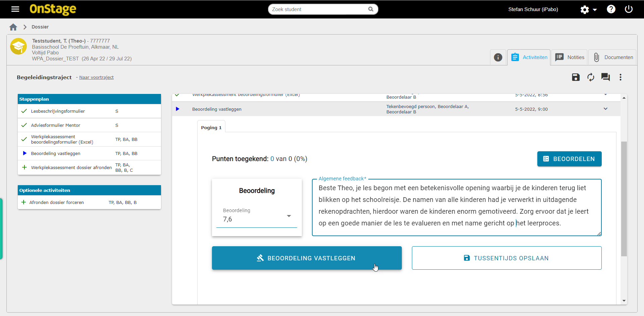
Task: Expand the Werkplekassessment beoordelingsformulier row chevron
Action: coord(605,95)
